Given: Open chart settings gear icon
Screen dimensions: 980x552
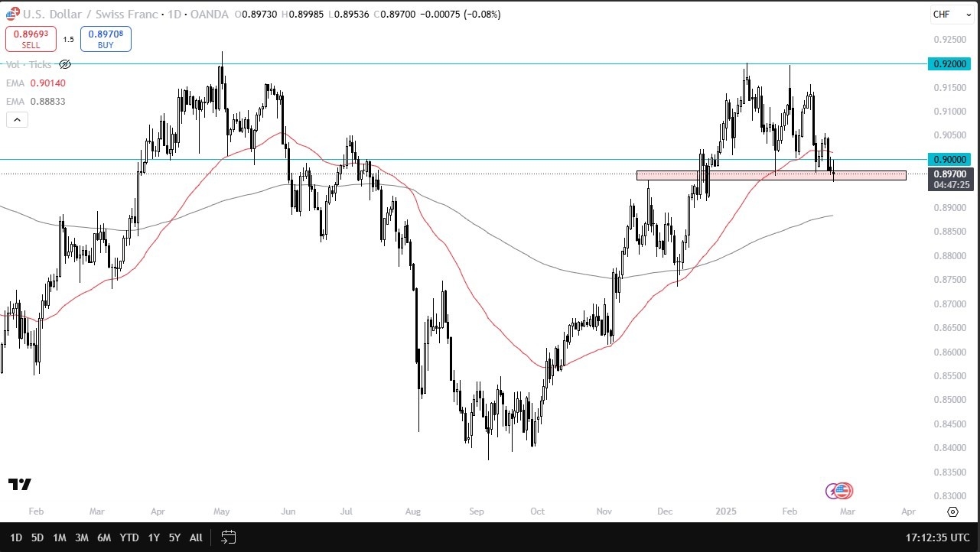Looking at the screenshot, I should (x=952, y=511).
